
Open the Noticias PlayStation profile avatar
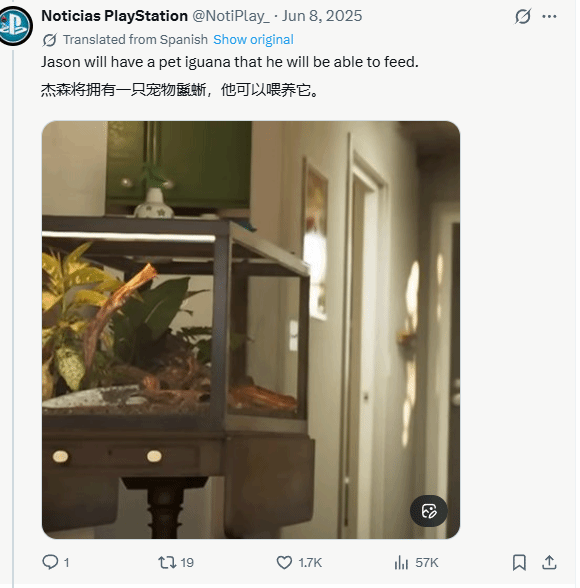(15, 26)
